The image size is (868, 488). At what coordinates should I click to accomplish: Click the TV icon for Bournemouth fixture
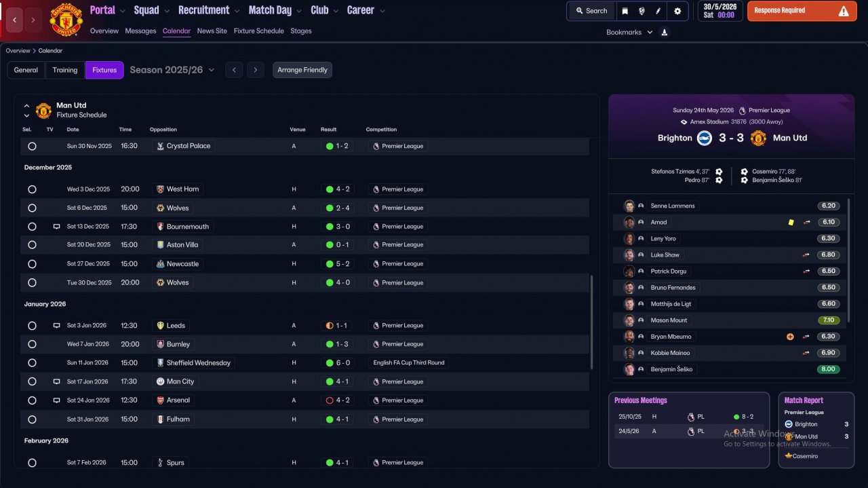click(57, 227)
